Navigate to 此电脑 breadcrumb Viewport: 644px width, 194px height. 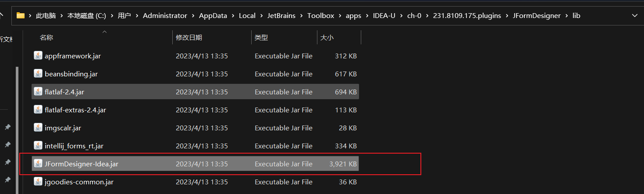coord(46,15)
